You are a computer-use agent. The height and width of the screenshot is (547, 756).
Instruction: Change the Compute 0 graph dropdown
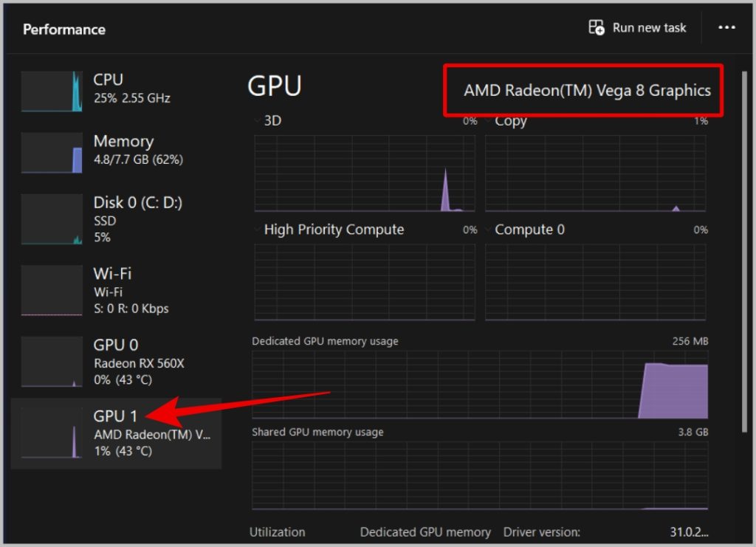click(x=489, y=230)
